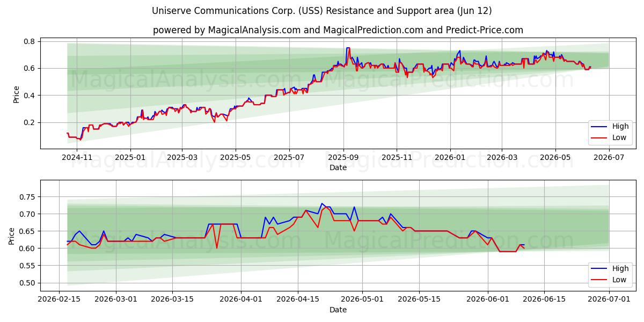This screenshot has width=644, height=322.
Task: Click the '2026-04-01' tick label
Action: 240,299
